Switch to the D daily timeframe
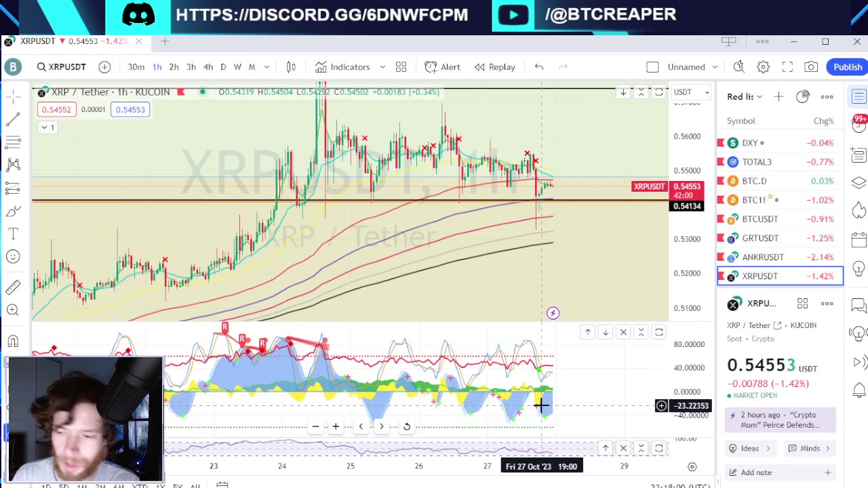The height and width of the screenshot is (488, 868). [x=223, y=66]
